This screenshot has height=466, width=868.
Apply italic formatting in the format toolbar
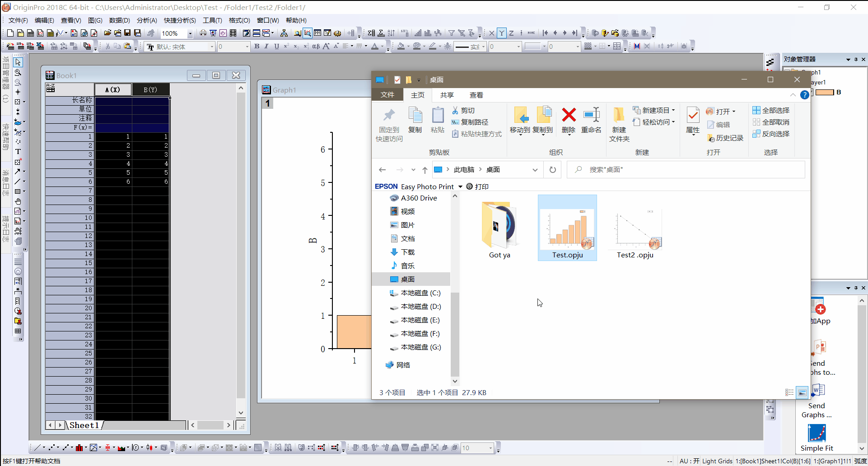tap(266, 46)
